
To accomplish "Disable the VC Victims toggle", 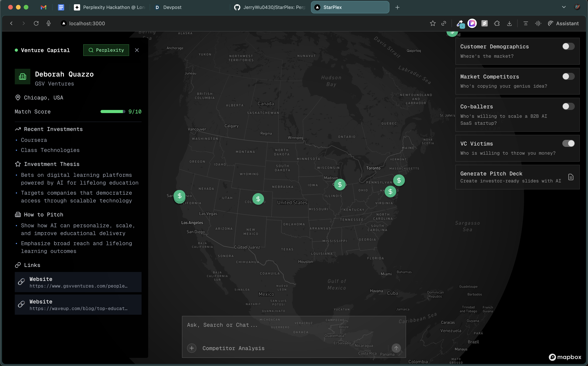I will pos(568,144).
